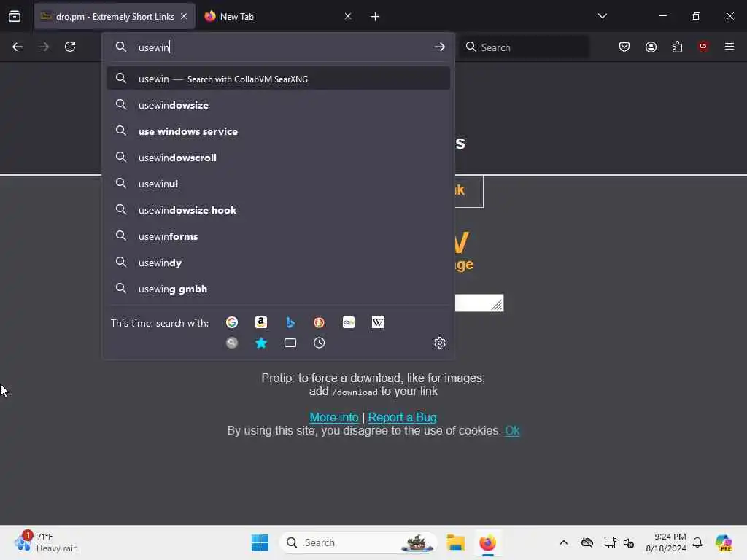The width and height of the screenshot is (747, 560).
Task: Search this time with Google
Action: pos(232,322)
